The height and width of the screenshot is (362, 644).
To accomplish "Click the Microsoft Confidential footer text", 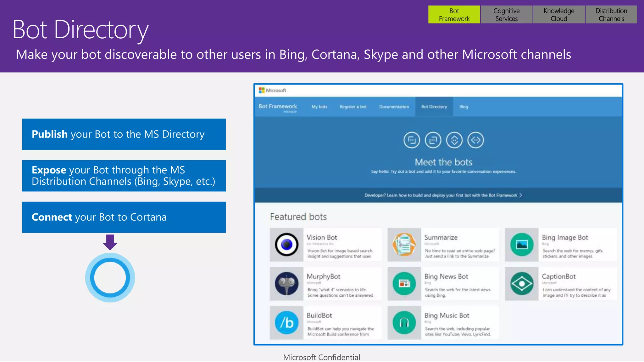I will [x=321, y=357].
